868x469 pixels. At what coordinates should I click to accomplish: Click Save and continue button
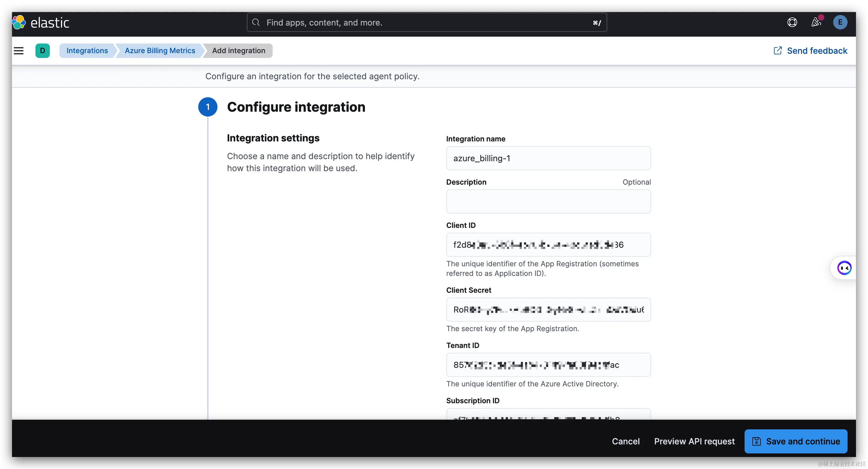pos(796,441)
